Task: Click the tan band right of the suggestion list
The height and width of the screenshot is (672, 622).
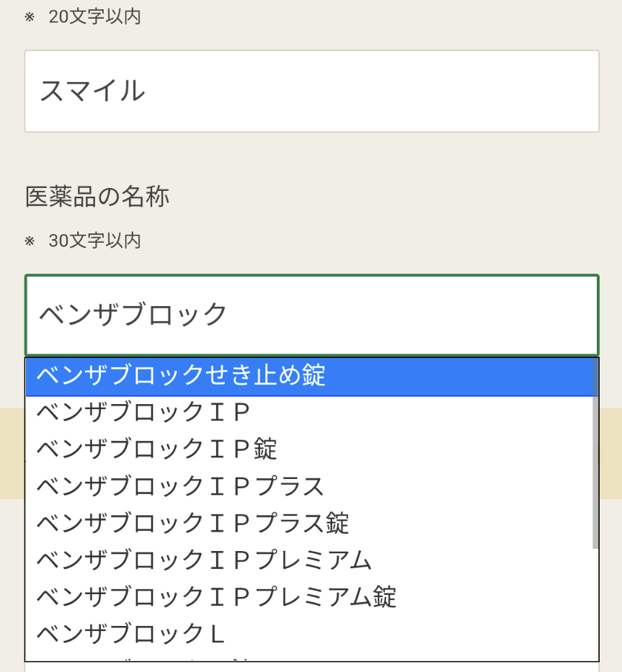Action: pyautogui.click(x=610, y=454)
